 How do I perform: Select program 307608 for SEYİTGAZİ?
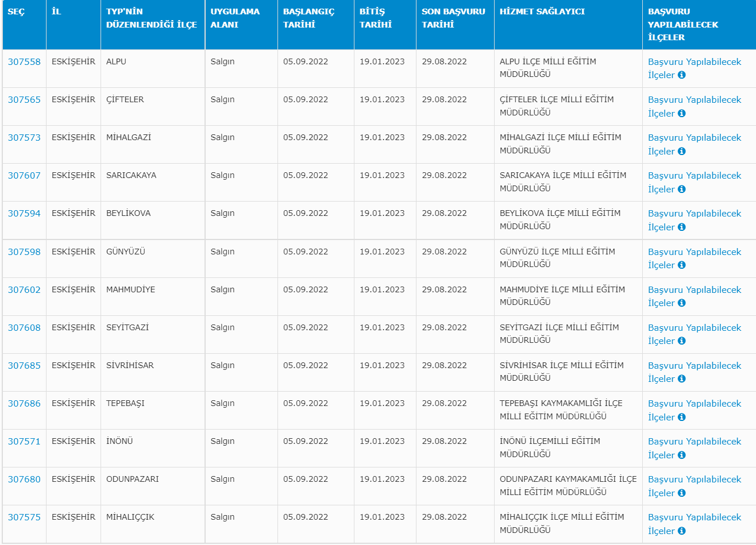point(24,328)
